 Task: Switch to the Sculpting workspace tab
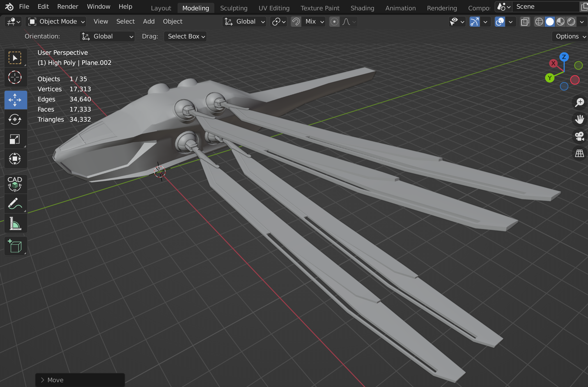pyautogui.click(x=233, y=8)
